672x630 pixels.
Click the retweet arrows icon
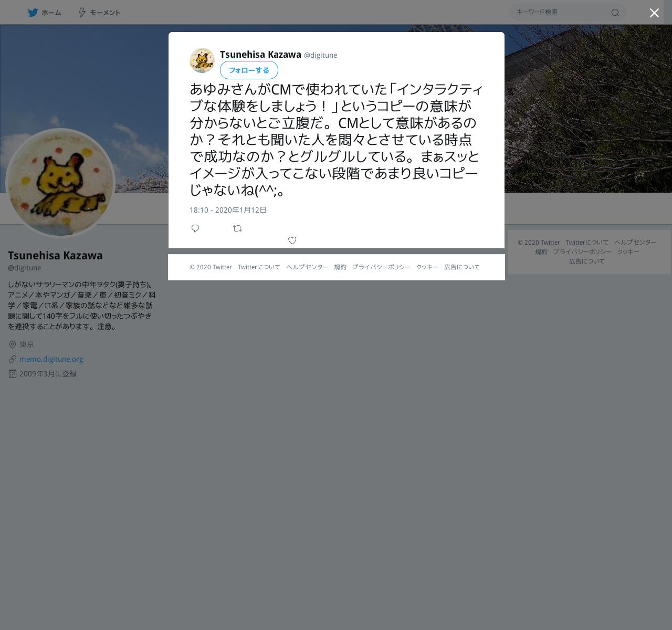click(x=237, y=228)
